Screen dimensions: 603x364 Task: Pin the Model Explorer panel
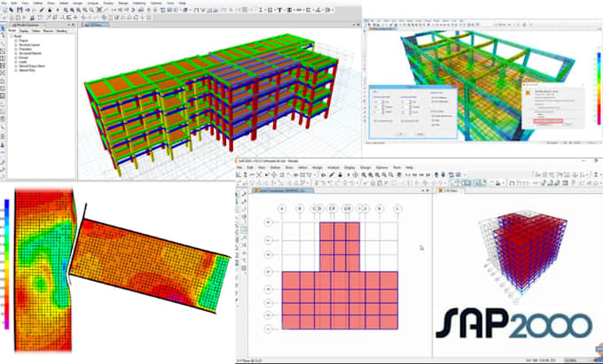click(x=68, y=25)
